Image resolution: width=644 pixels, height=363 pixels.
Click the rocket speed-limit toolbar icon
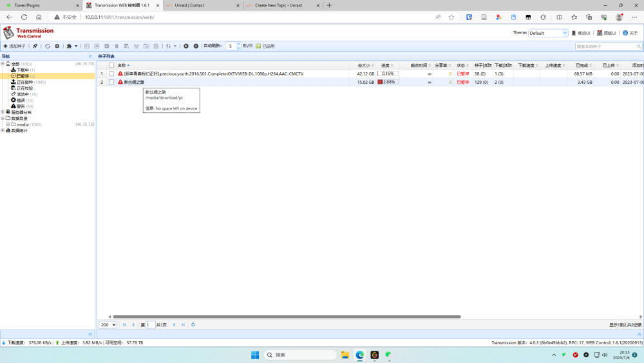[35, 46]
